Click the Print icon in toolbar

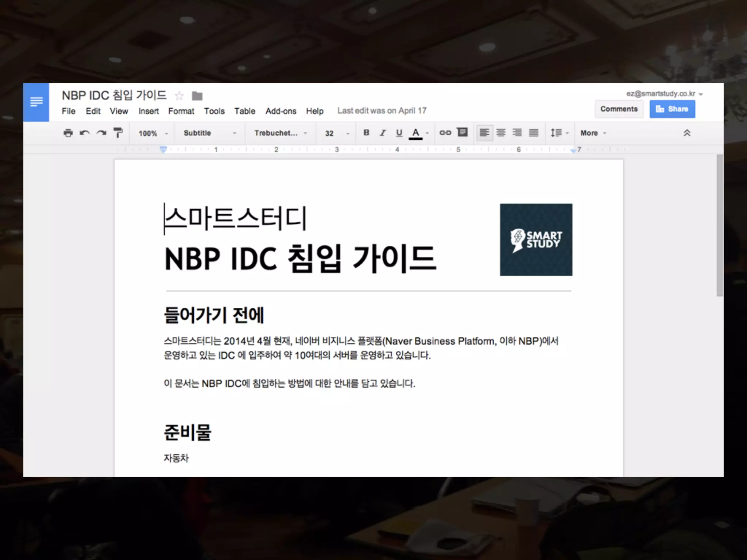pos(68,133)
